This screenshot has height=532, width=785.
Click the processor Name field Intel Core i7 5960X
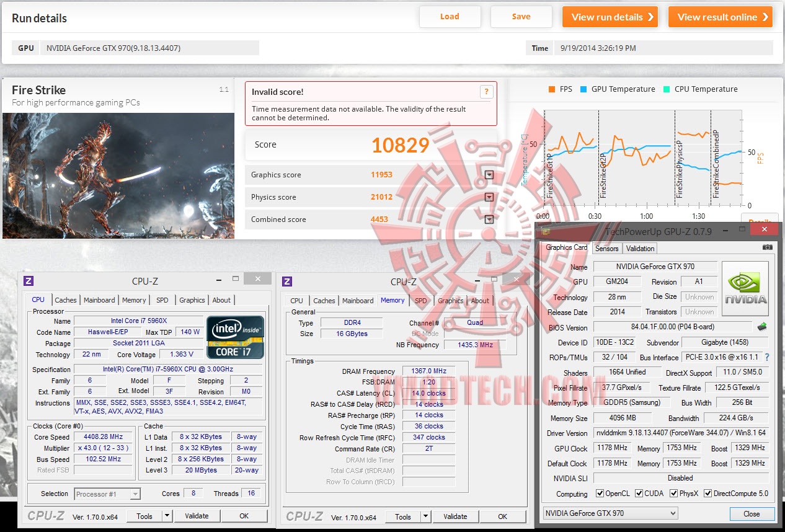click(139, 321)
